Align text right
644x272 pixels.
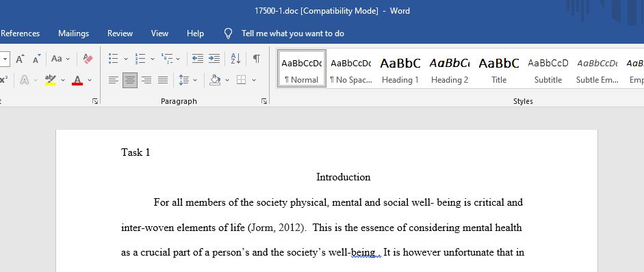click(x=146, y=80)
